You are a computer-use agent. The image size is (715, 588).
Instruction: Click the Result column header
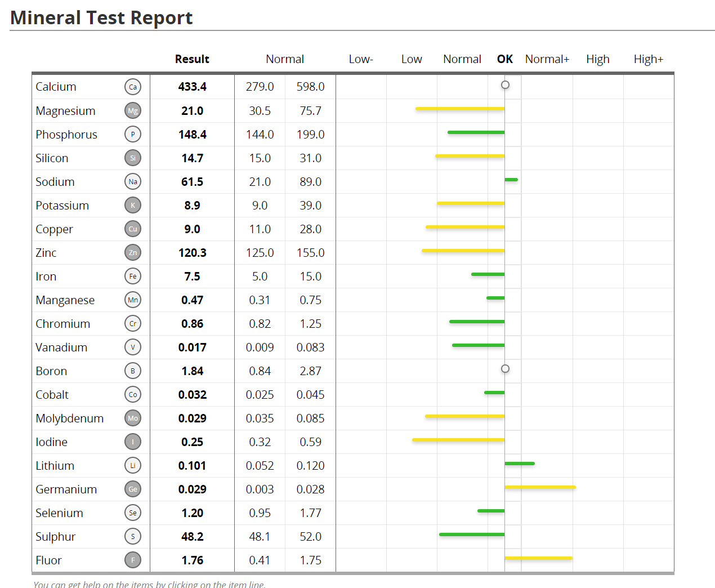tap(192, 59)
